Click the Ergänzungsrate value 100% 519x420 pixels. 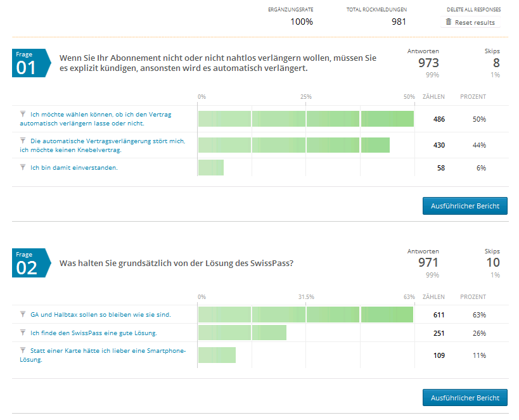point(302,22)
